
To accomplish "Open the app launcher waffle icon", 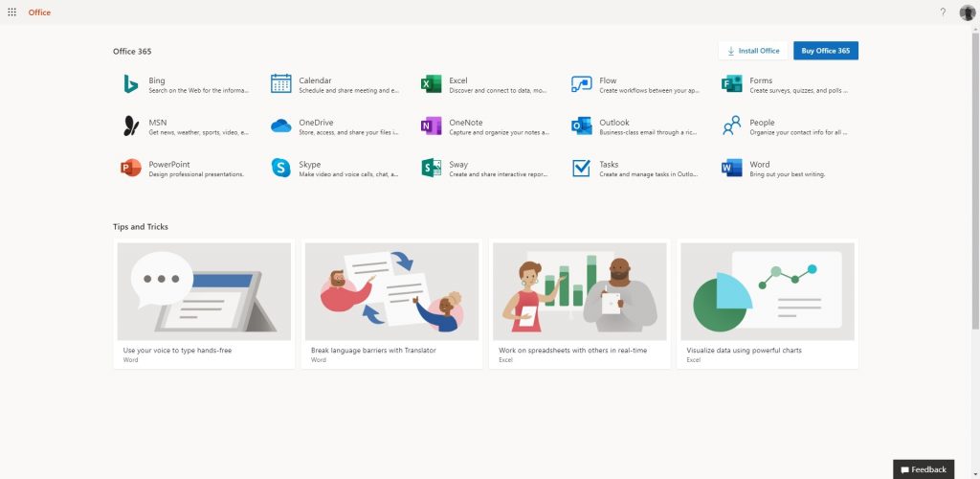I will pyautogui.click(x=11, y=11).
